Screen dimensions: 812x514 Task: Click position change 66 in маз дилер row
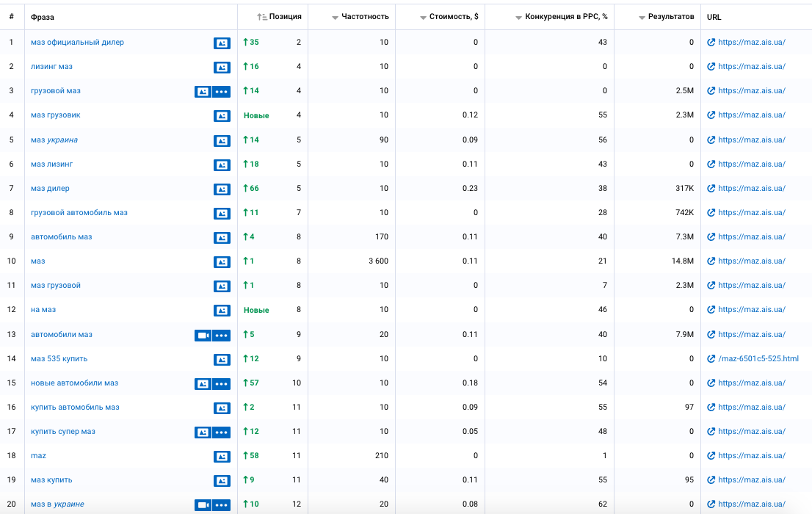[251, 188]
